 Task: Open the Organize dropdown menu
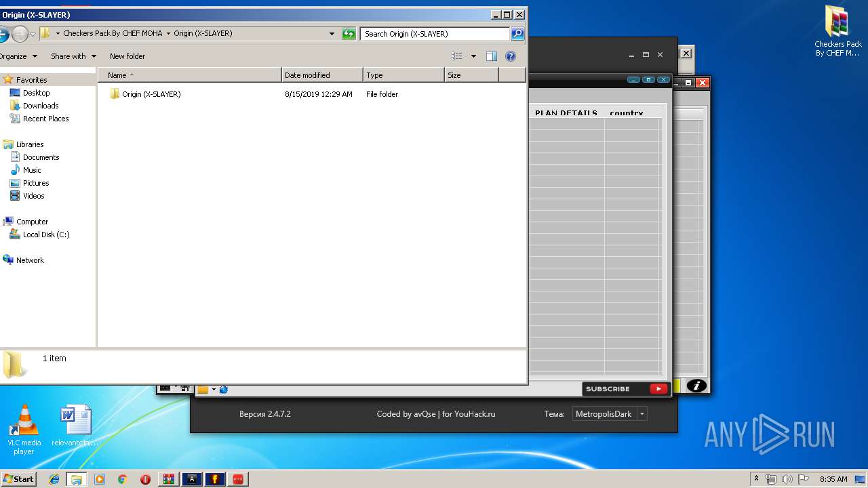pos(18,56)
